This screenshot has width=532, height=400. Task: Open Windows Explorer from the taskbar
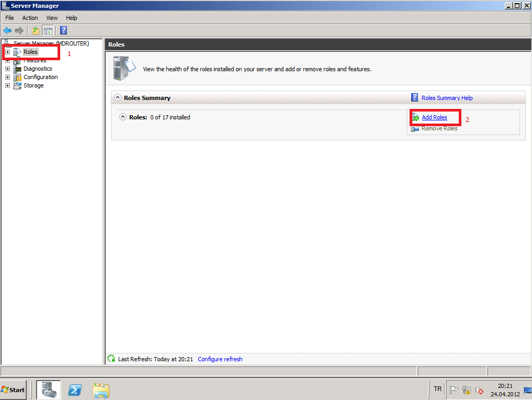click(101, 390)
